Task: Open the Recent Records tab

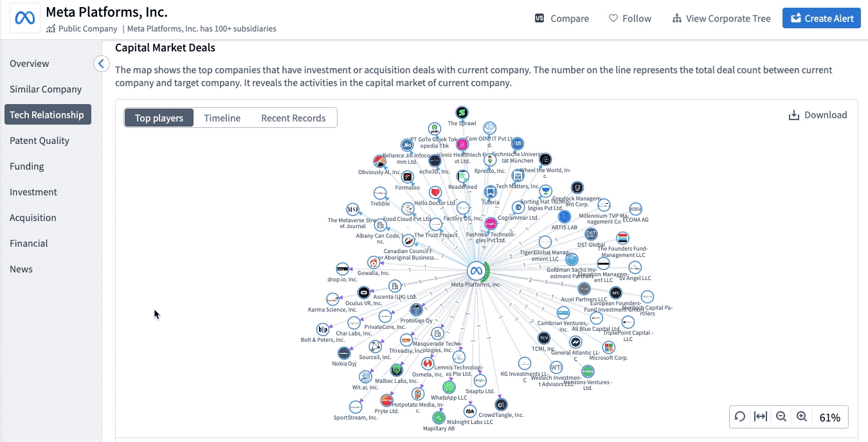Action: 293,118
